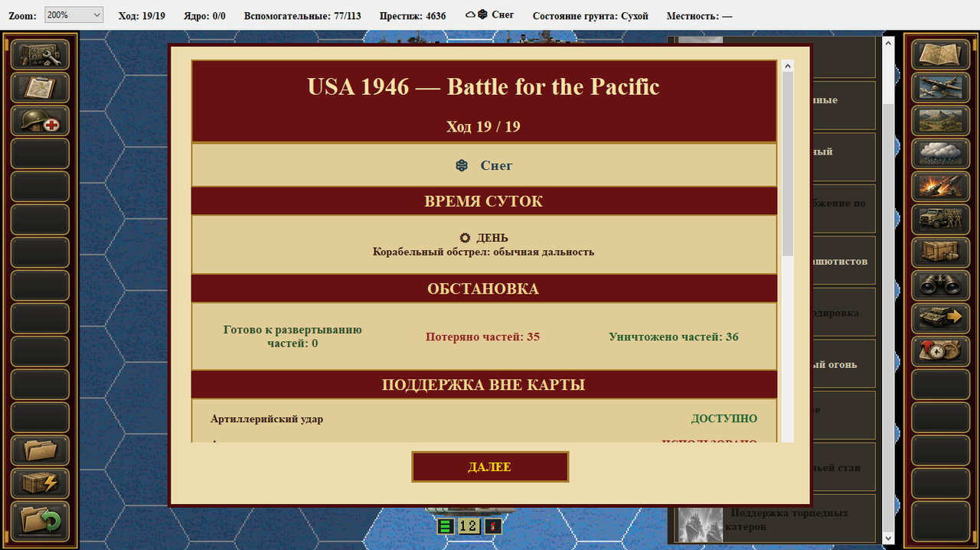Click the folder with green reload arrow

click(40, 520)
